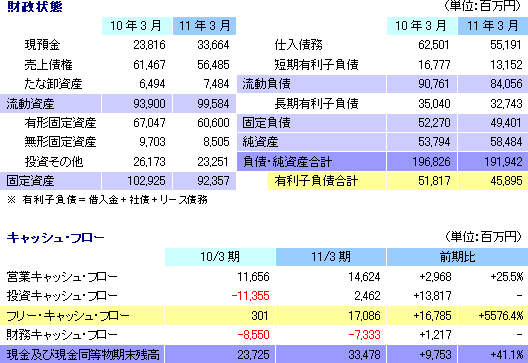Click the +5576.4% change value
Image resolution: width=528 pixels, height=363 pixels.
tap(501, 316)
